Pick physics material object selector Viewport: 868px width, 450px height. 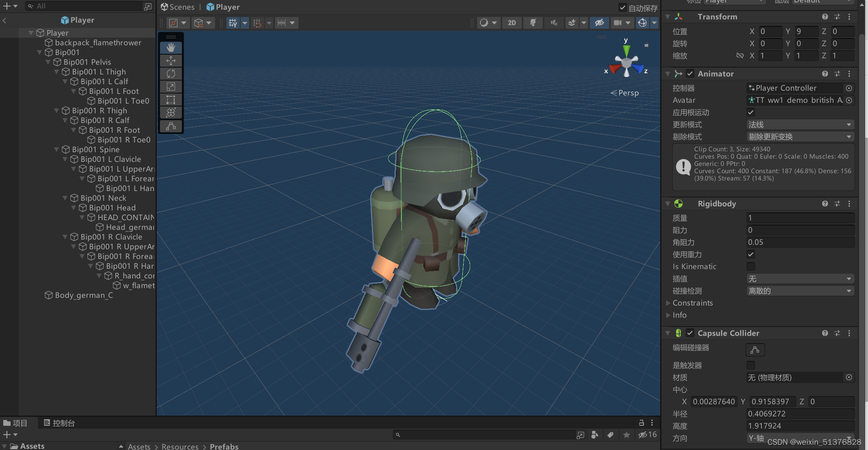click(x=849, y=377)
